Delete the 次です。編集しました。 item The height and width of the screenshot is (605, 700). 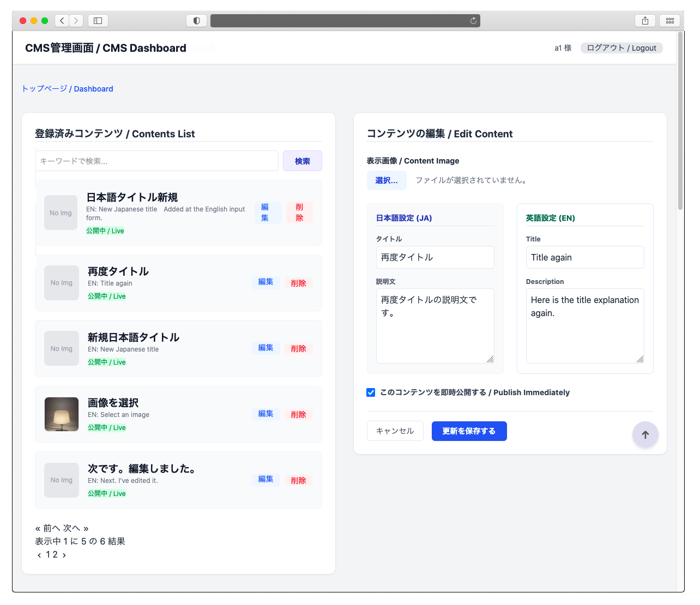coord(298,480)
